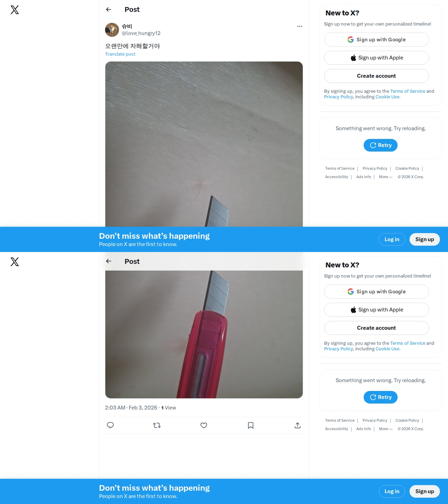
Task: Click the lower Sign up with Apple button
Action: pos(377,310)
